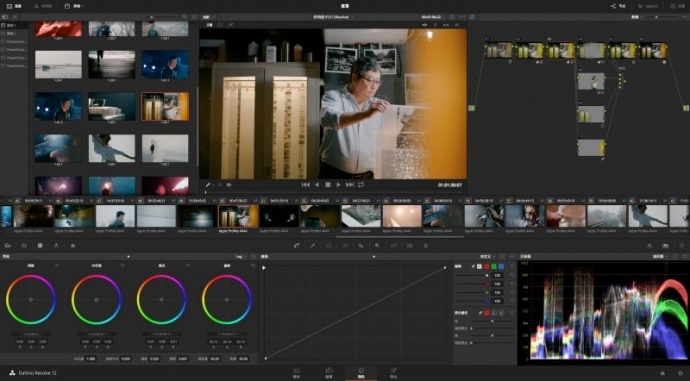
Task: Show the Keyframes panel icon
Action: (649, 245)
